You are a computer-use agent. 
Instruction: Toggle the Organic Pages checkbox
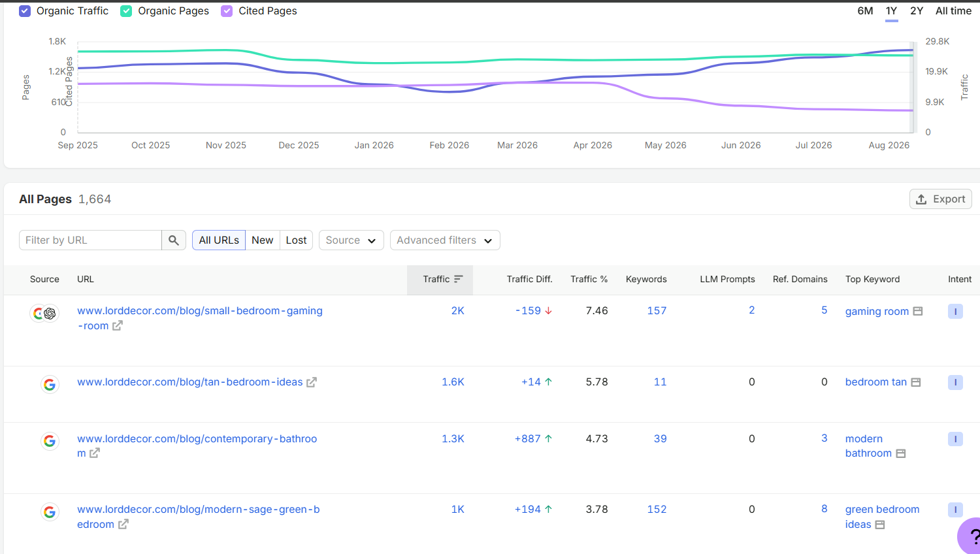(127, 11)
